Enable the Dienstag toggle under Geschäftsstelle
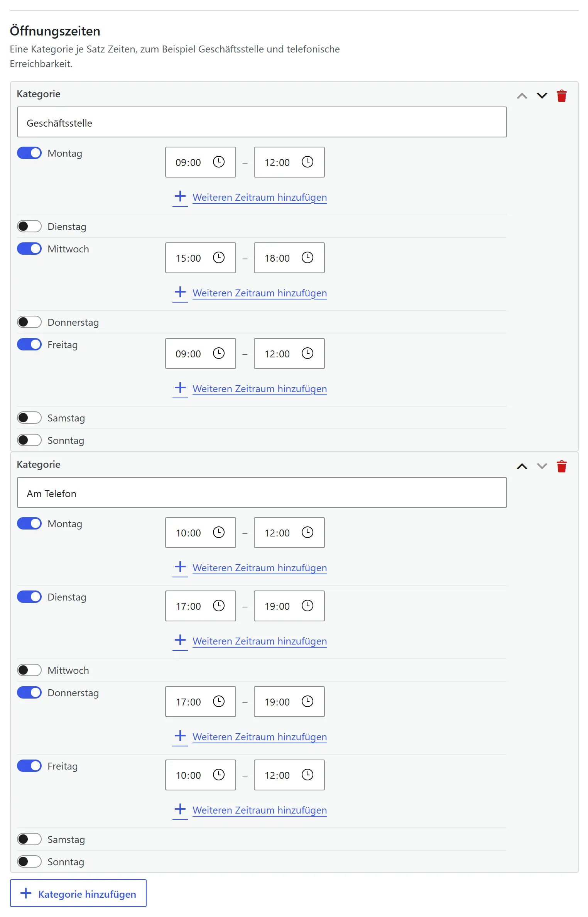This screenshot has width=588, height=917. click(29, 226)
